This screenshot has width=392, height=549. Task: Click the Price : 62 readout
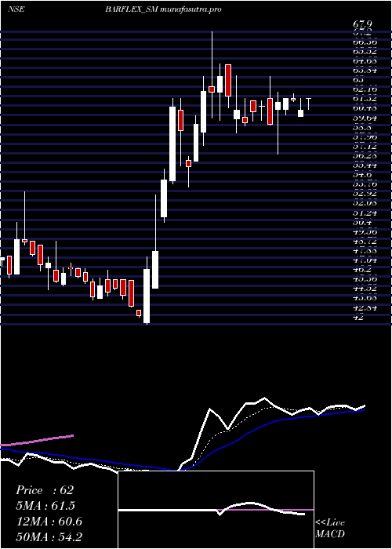pyautogui.click(x=45, y=490)
